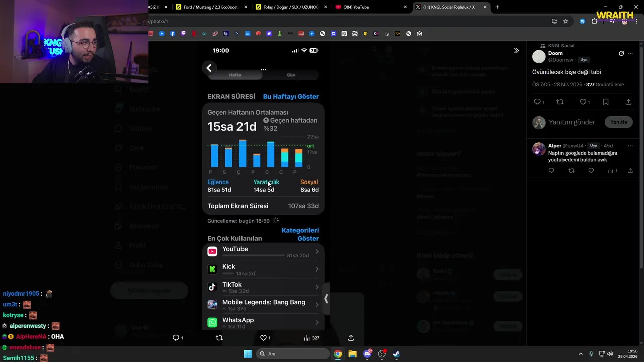This screenshot has height=362, width=644.
Task: Share Doom's post from the sidebar
Action: tap(628, 102)
